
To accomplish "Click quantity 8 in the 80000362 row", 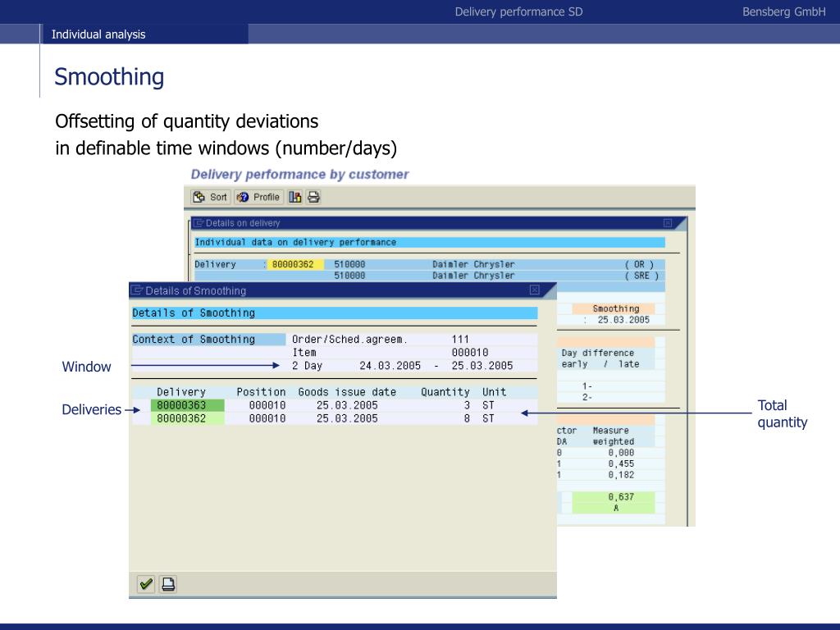I will tap(467, 418).
